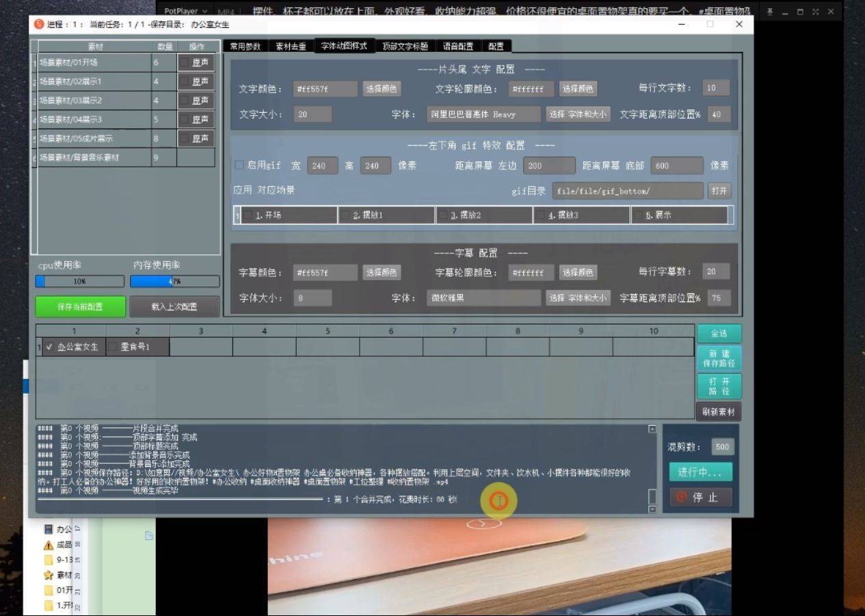This screenshot has height=616, width=865.
Task: Click the folder icon beside 01开 entry
Action: 49,590
